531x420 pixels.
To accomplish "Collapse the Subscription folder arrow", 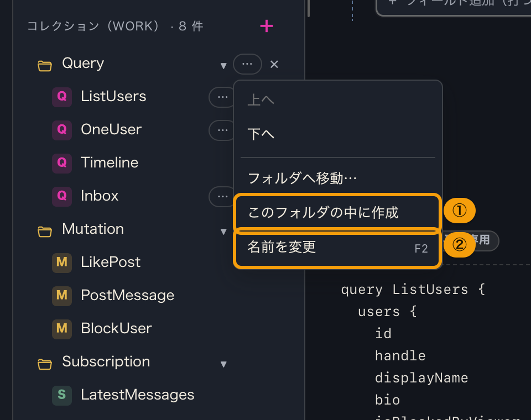I will pyautogui.click(x=223, y=364).
